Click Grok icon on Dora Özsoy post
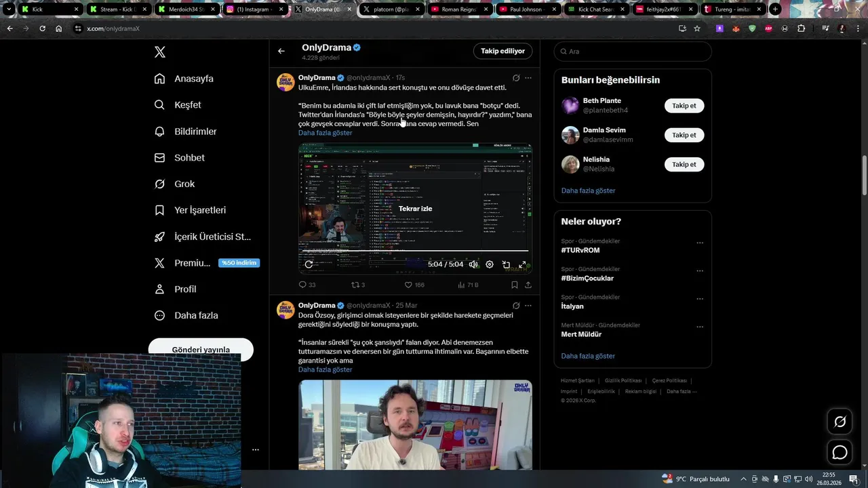868x488 pixels. 516,306
